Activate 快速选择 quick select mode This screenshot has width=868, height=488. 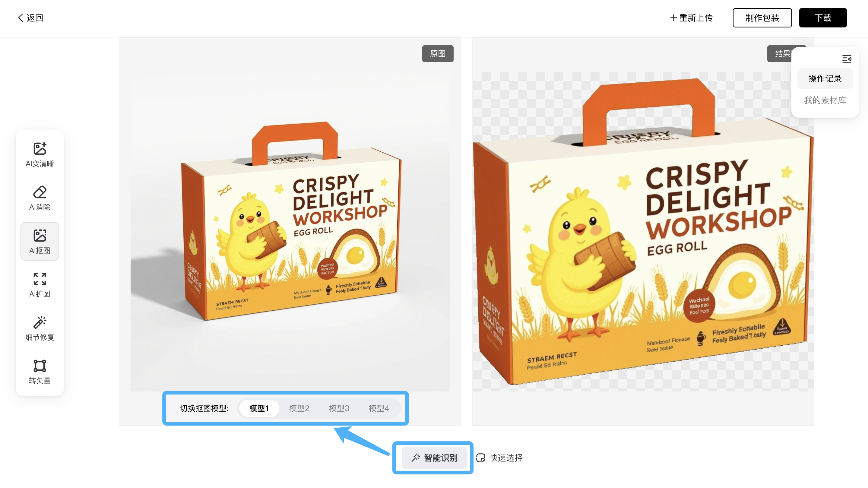click(x=499, y=458)
